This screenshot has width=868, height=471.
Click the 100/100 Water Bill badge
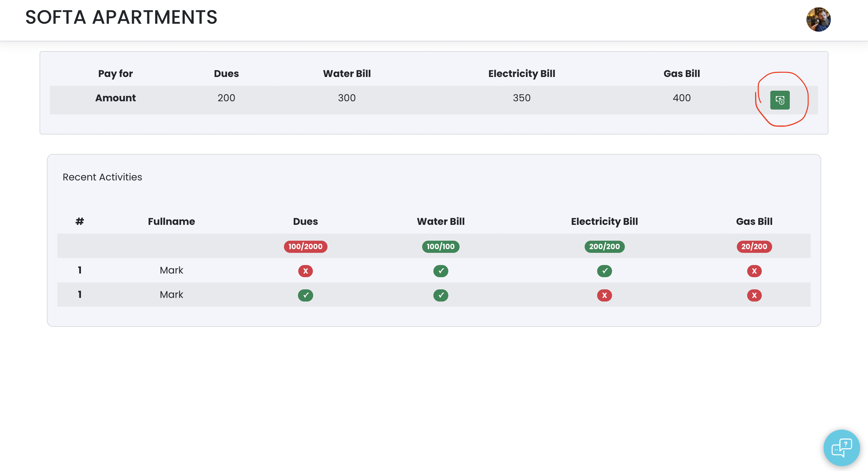coord(440,246)
